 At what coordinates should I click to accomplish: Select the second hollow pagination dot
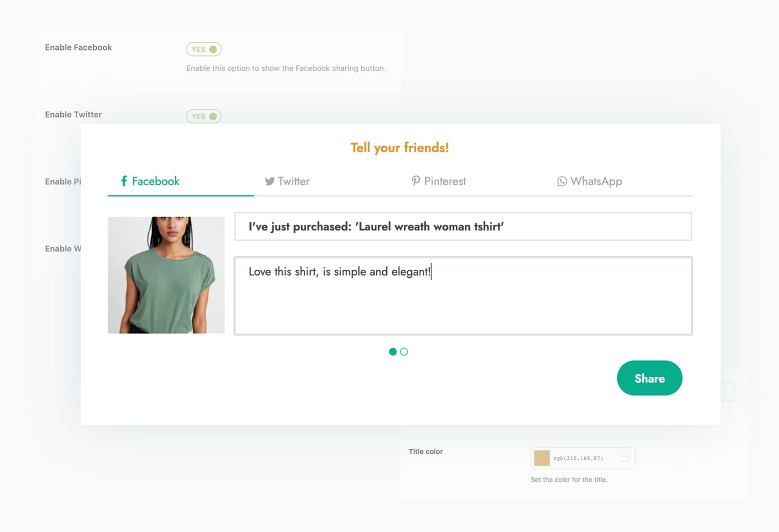tap(404, 352)
